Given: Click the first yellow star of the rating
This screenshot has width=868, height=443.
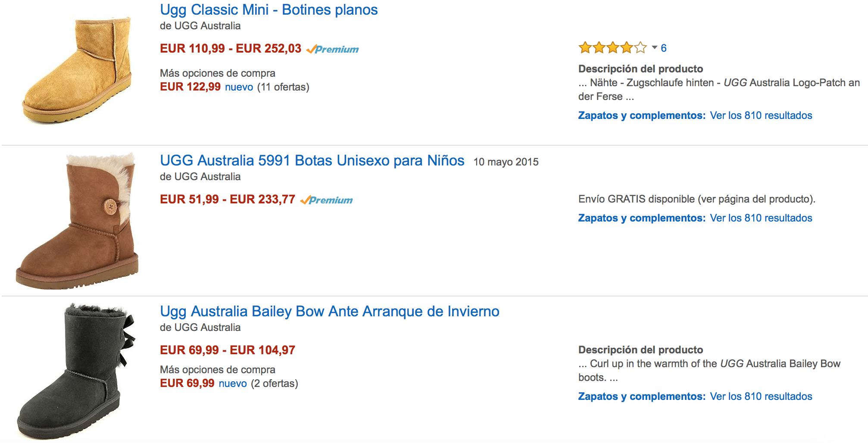Looking at the screenshot, I should click(584, 47).
